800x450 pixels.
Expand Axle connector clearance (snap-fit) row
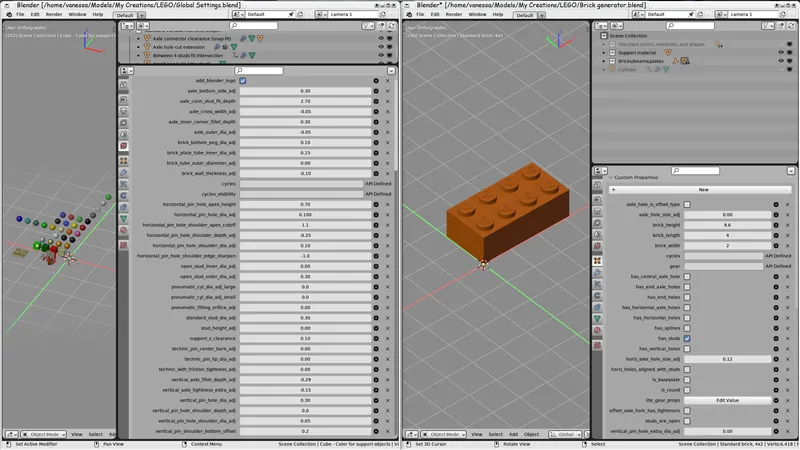[x=138, y=39]
